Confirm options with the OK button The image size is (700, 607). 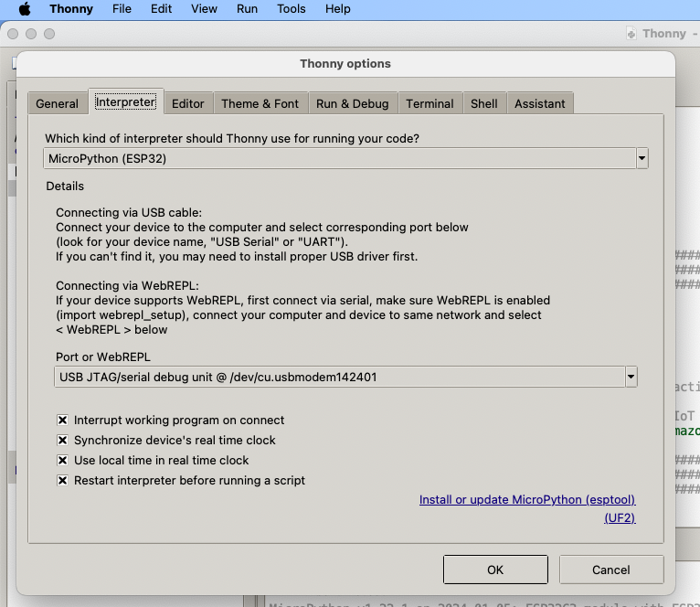pyautogui.click(x=495, y=570)
